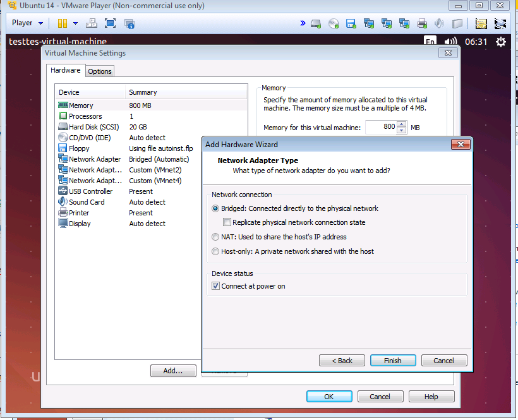518x420 pixels.
Task: Click the CD/DVD device icon on the toolbar
Action: [334, 23]
